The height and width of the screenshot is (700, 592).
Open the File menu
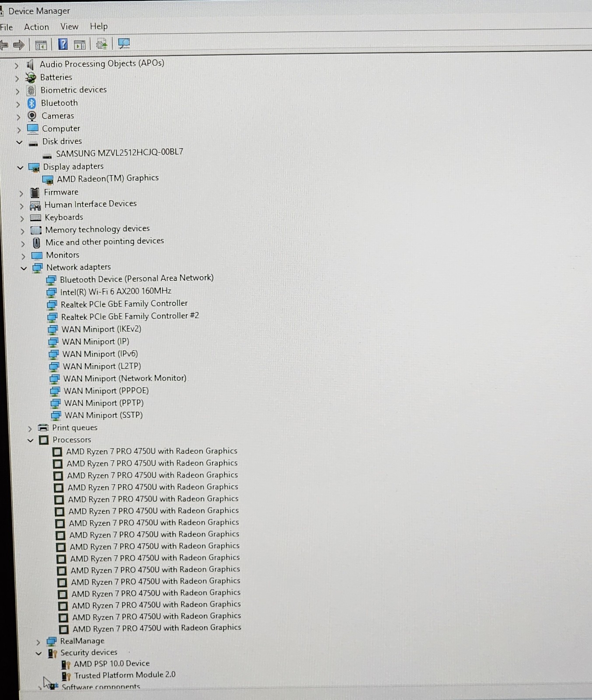(x=6, y=27)
